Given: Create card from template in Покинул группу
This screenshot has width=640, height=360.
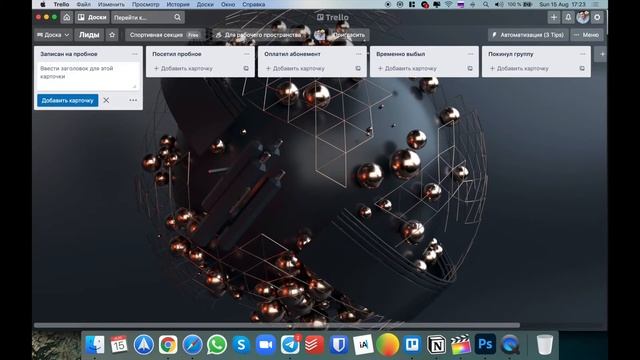Looking at the screenshot, I should click(582, 69).
